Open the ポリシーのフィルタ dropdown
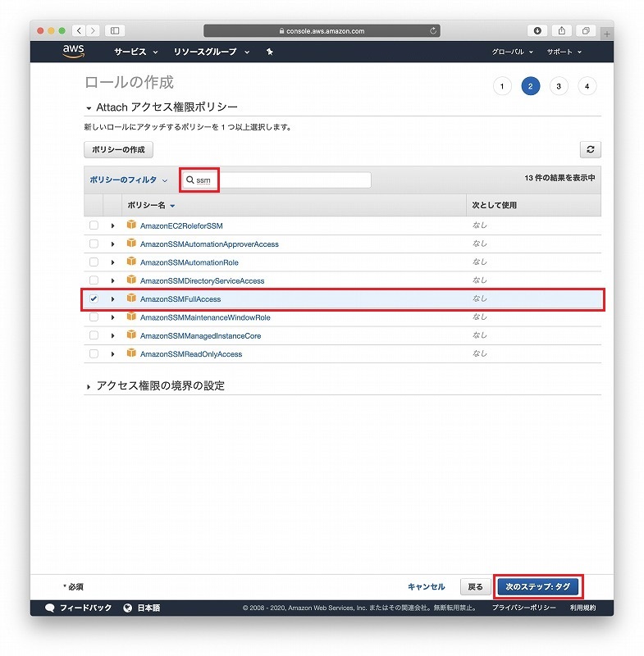 pyautogui.click(x=129, y=180)
